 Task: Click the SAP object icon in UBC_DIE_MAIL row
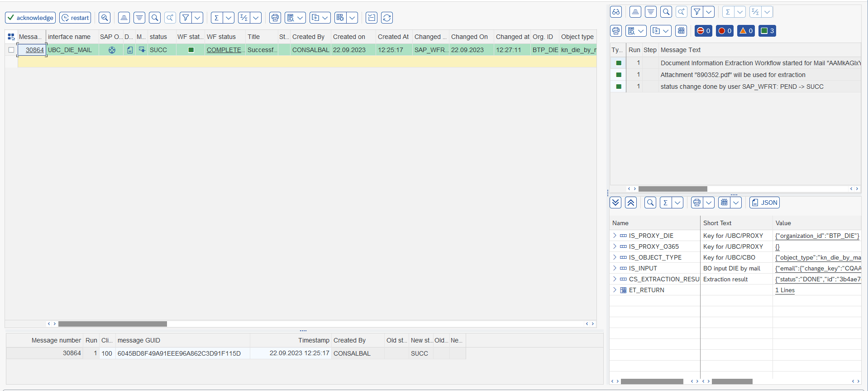(x=112, y=50)
